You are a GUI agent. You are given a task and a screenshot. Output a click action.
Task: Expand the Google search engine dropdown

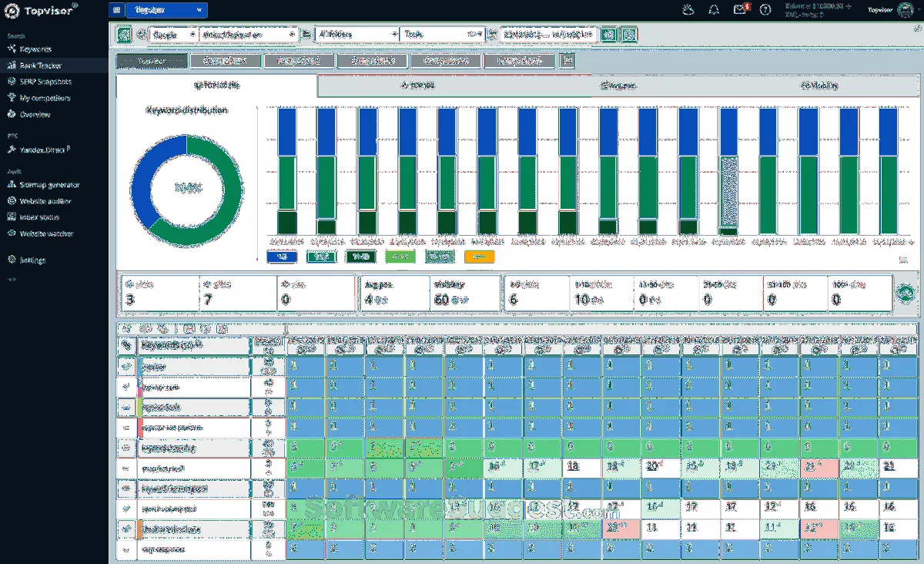coord(172,35)
